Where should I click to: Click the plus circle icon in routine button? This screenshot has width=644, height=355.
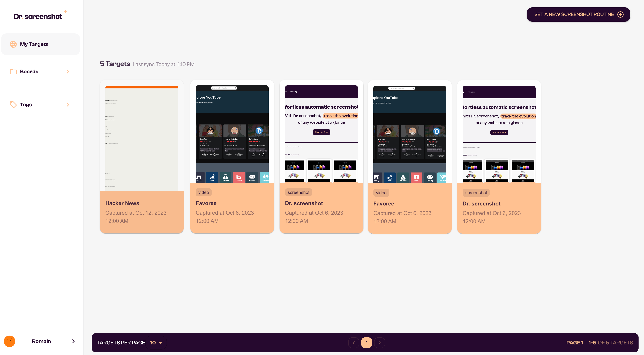(x=620, y=14)
